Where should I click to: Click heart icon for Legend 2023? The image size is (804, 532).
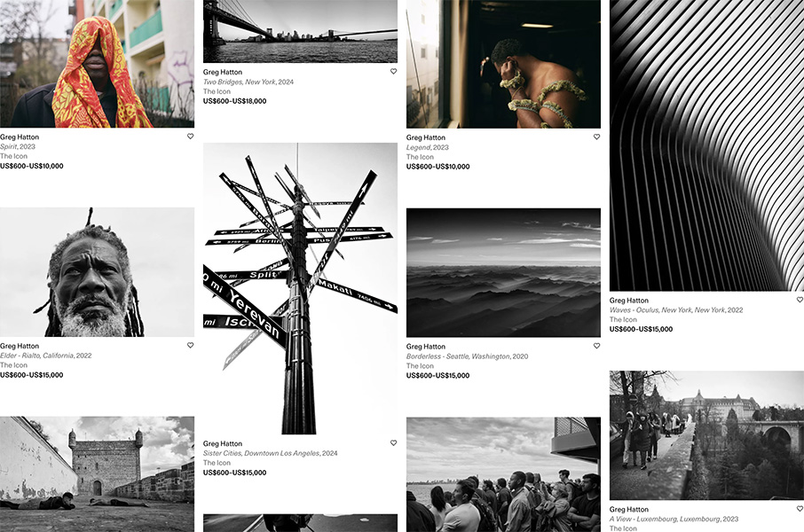(596, 137)
